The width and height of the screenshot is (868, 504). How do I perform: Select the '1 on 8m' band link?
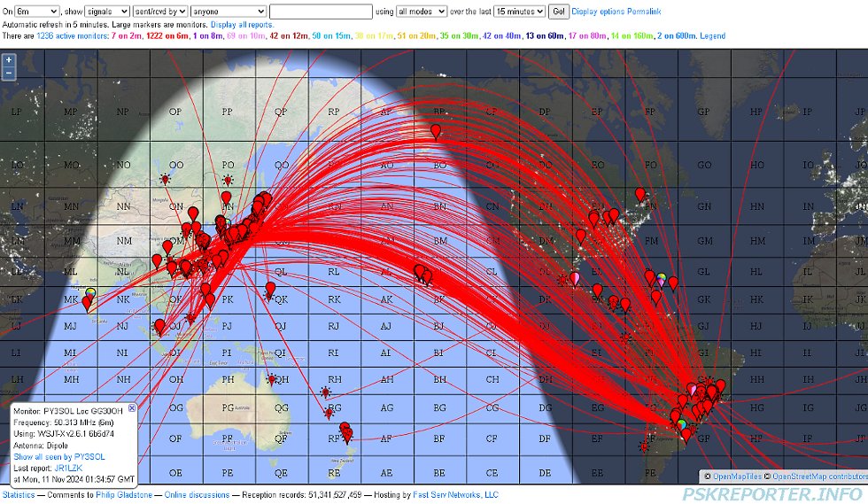coord(207,35)
